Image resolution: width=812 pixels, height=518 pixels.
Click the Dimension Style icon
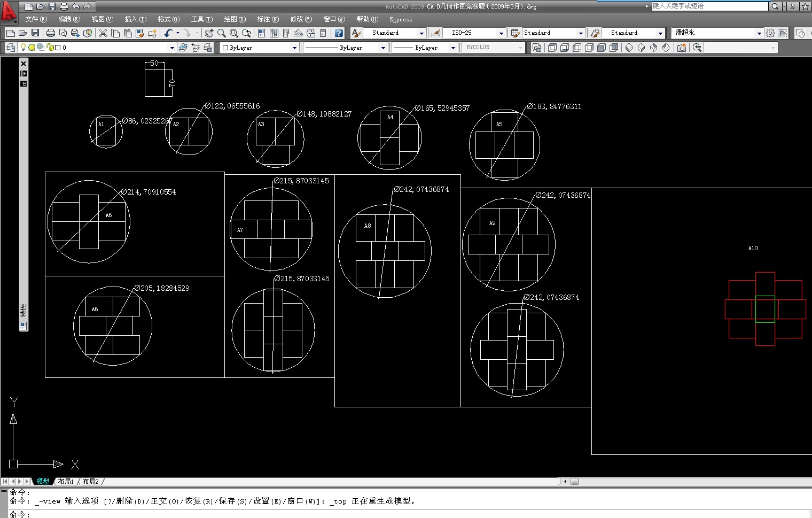pyautogui.click(x=436, y=33)
